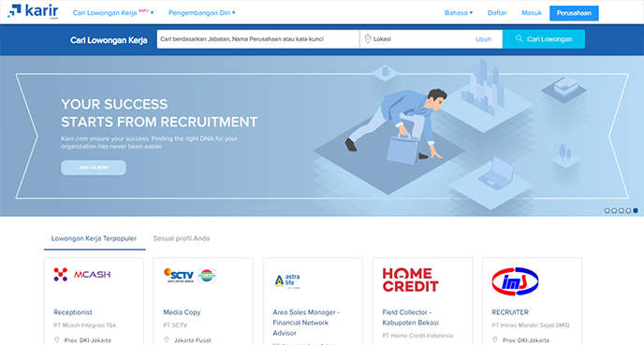Click the karir.com logo
The width and height of the screenshot is (644, 345).
point(33,11)
